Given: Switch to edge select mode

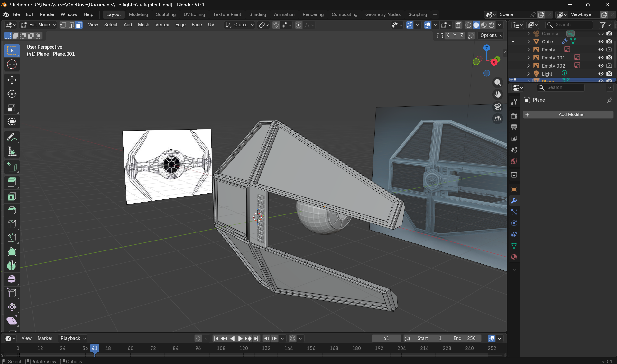Looking at the screenshot, I should [71, 25].
